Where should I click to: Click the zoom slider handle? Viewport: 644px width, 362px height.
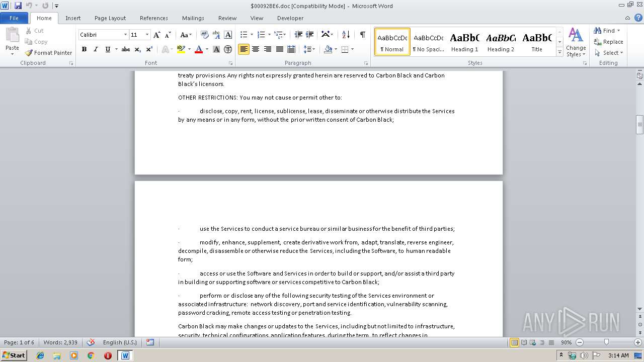[x=606, y=342]
